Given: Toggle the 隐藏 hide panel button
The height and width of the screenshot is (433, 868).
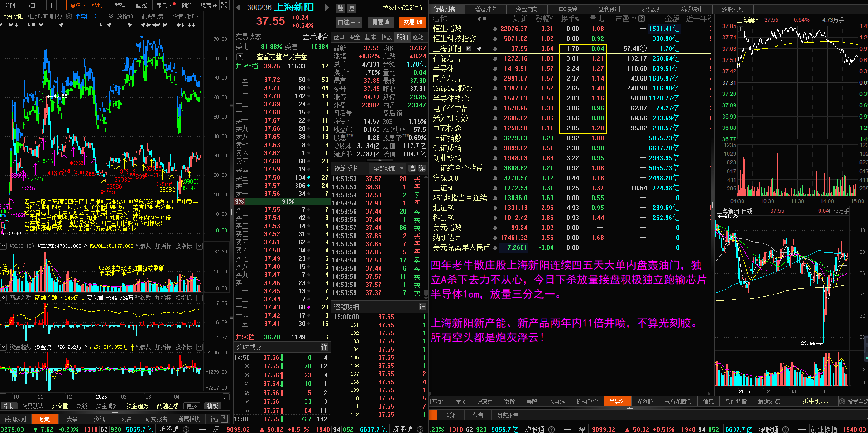Looking at the screenshot, I should (x=208, y=5).
